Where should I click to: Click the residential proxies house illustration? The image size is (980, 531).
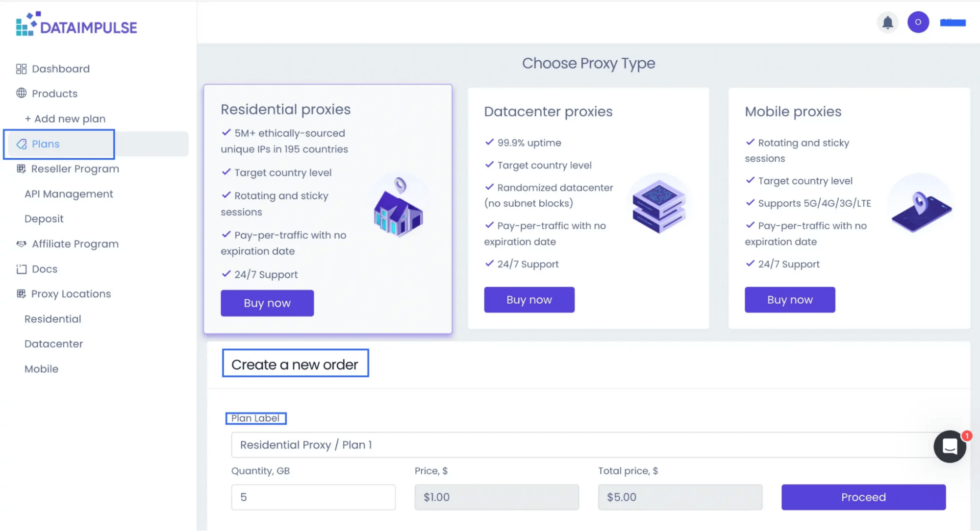point(398,208)
